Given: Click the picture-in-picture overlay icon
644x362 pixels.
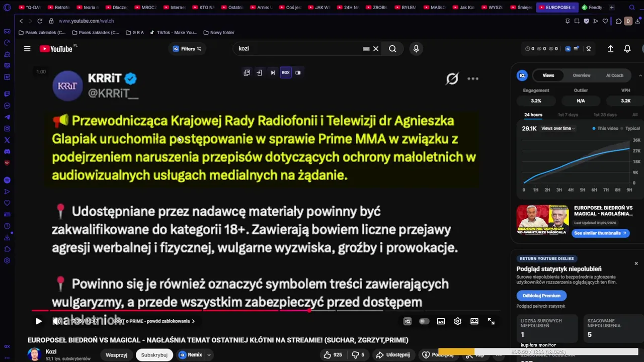Looking at the screenshot, I should [298, 72].
